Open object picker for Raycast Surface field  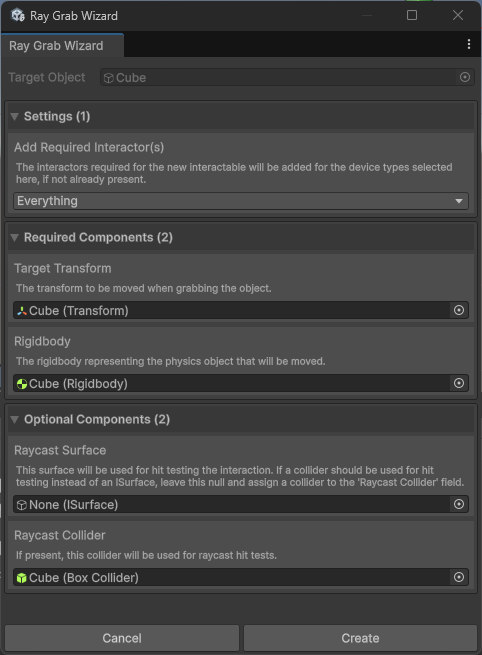point(459,504)
